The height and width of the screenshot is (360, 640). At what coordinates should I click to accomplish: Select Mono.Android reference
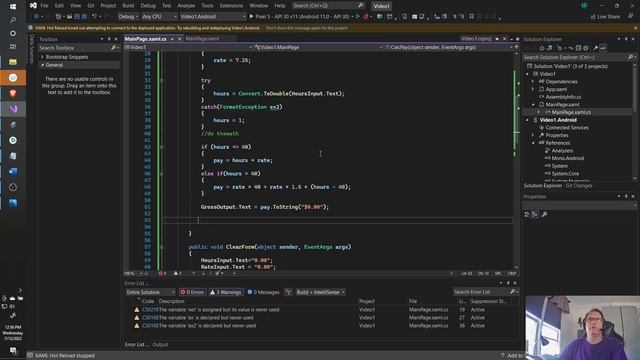[x=567, y=158]
